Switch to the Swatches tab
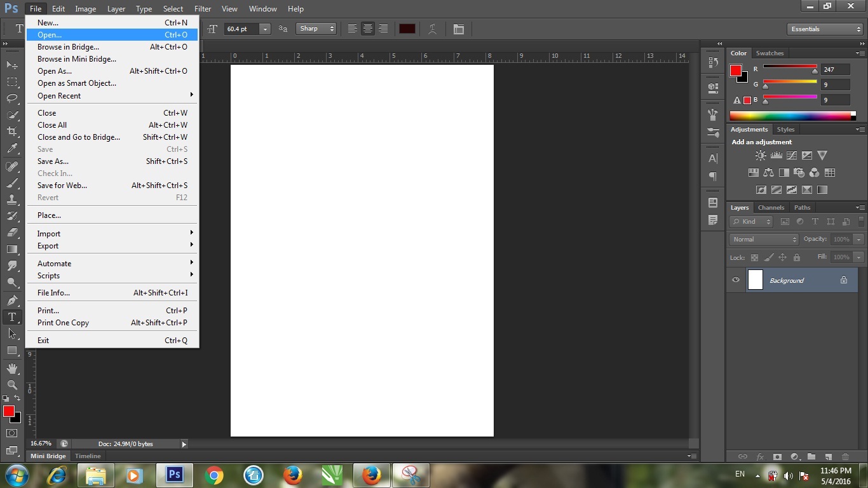The width and height of the screenshot is (868, 488). [770, 53]
